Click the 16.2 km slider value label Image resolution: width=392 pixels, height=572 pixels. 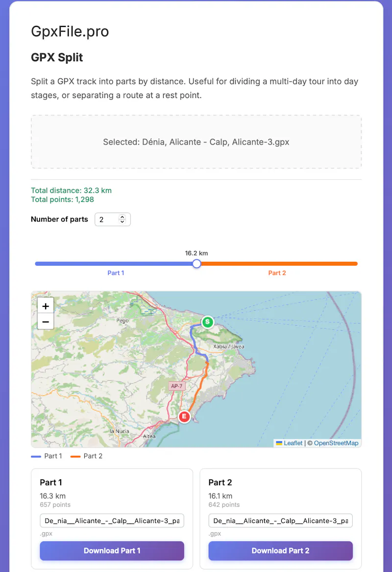196,253
